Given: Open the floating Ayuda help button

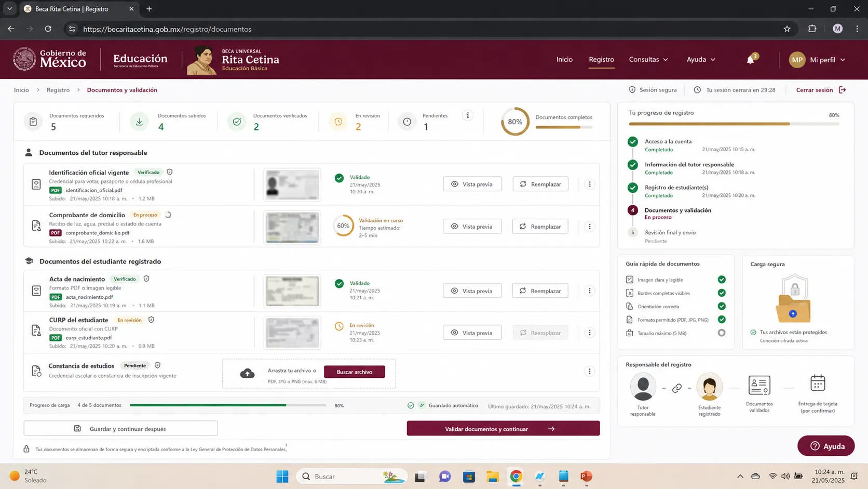Looking at the screenshot, I should [x=826, y=446].
